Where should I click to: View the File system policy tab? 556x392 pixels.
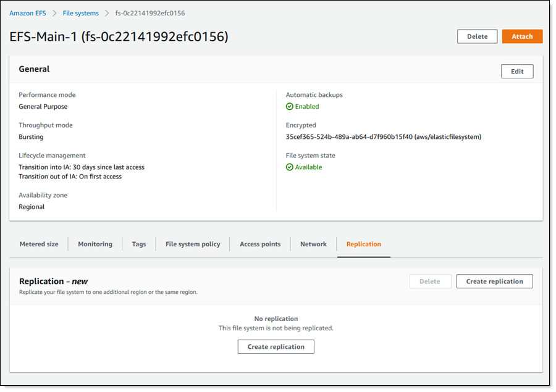tap(193, 244)
